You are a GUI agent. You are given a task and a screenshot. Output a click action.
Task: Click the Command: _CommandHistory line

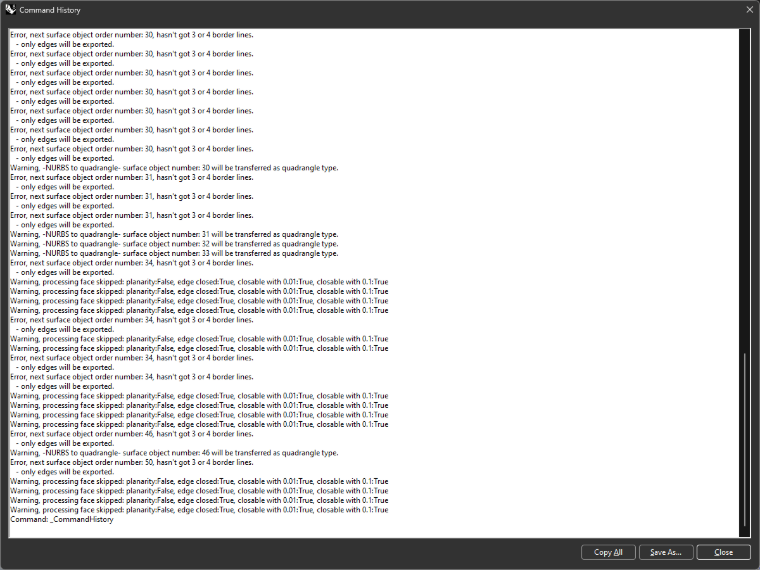tap(62, 519)
